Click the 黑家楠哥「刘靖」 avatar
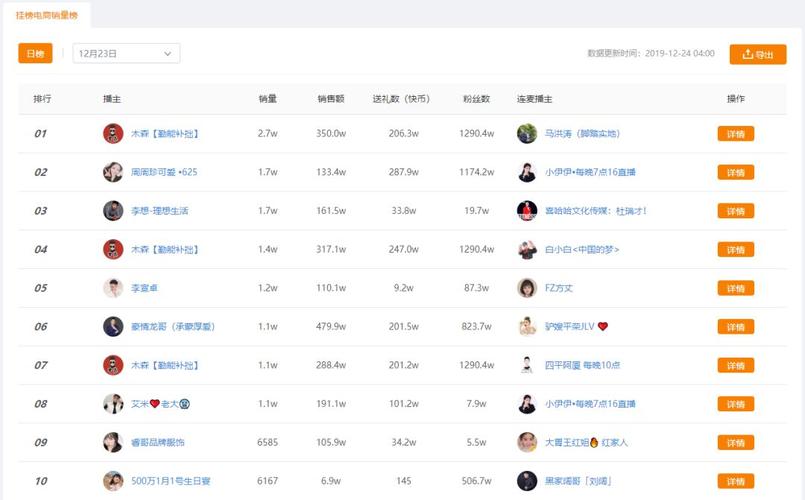This screenshot has width=805, height=500. click(527, 481)
